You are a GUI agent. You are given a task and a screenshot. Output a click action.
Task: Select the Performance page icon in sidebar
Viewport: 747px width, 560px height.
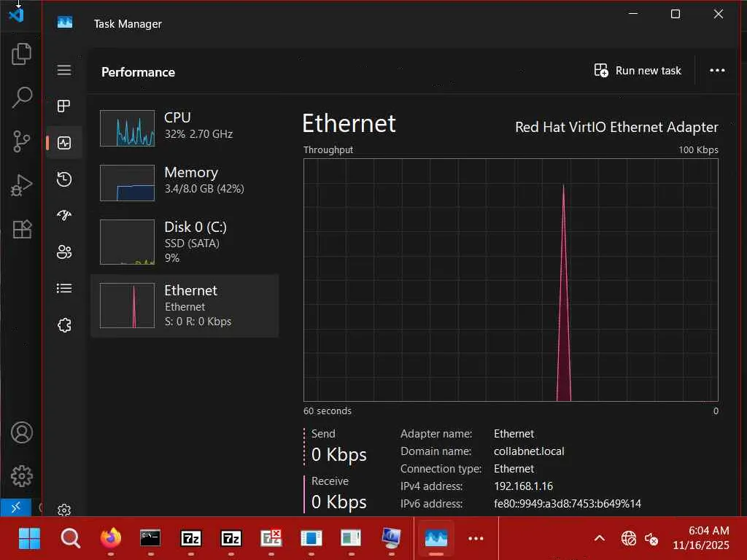64,142
